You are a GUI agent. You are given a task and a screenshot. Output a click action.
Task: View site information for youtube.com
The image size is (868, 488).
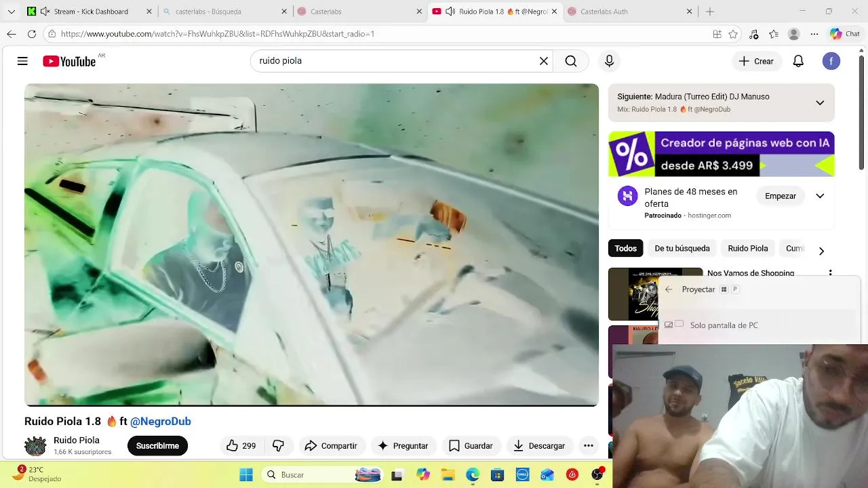[x=52, y=34]
